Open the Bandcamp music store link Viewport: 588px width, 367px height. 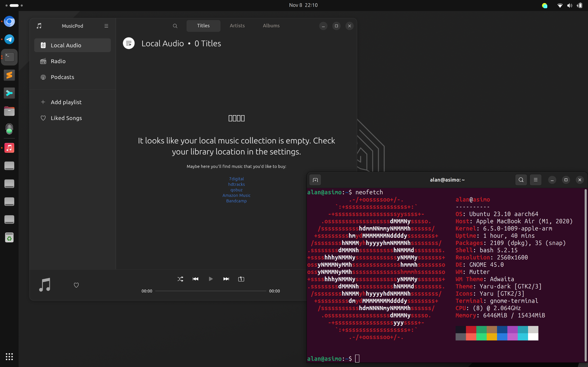click(x=236, y=201)
